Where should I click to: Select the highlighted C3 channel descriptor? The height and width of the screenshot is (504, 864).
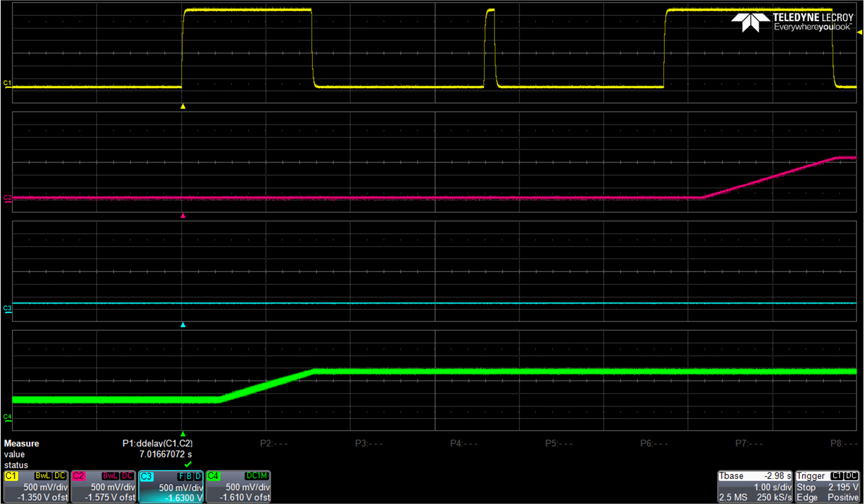tap(171, 487)
